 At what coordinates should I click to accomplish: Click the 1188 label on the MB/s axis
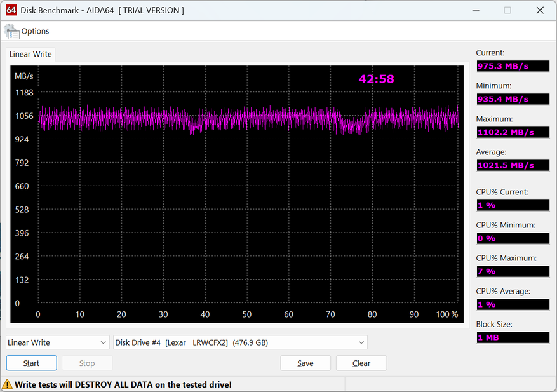[24, 93]
